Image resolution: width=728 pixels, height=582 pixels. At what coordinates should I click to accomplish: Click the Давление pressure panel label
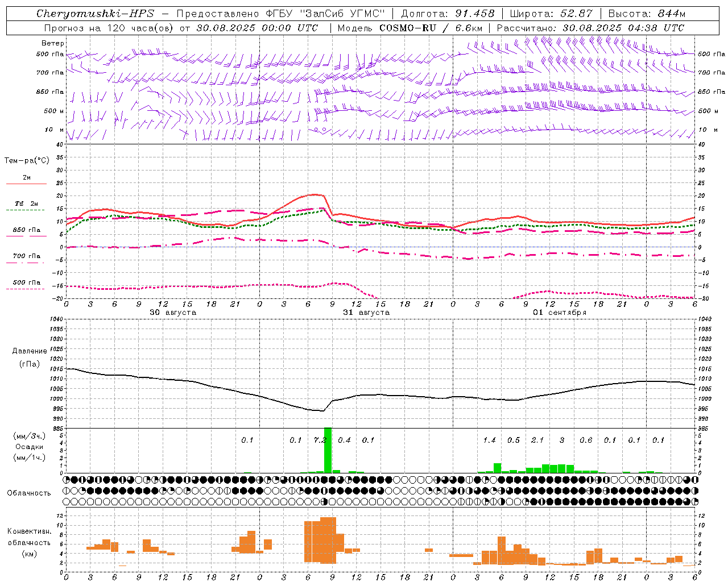[30, 351]
